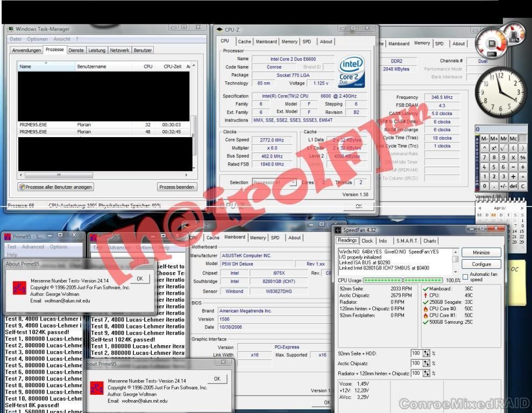Switch to the Benutzer tab
The height and width of the screenshot is (413, 532).
click(143, 50)
